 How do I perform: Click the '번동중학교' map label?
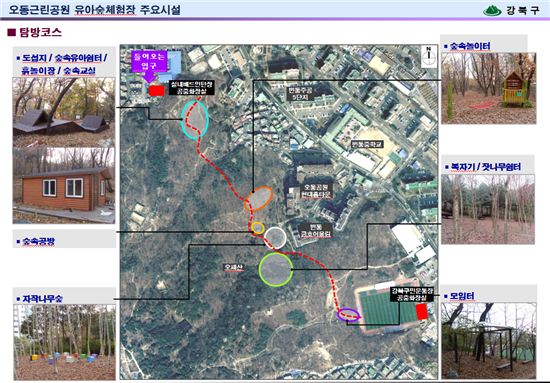367,144
